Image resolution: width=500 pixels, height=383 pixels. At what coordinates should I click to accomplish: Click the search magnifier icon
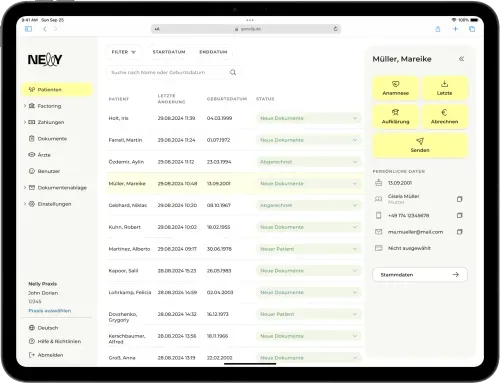tap(233, 72)
